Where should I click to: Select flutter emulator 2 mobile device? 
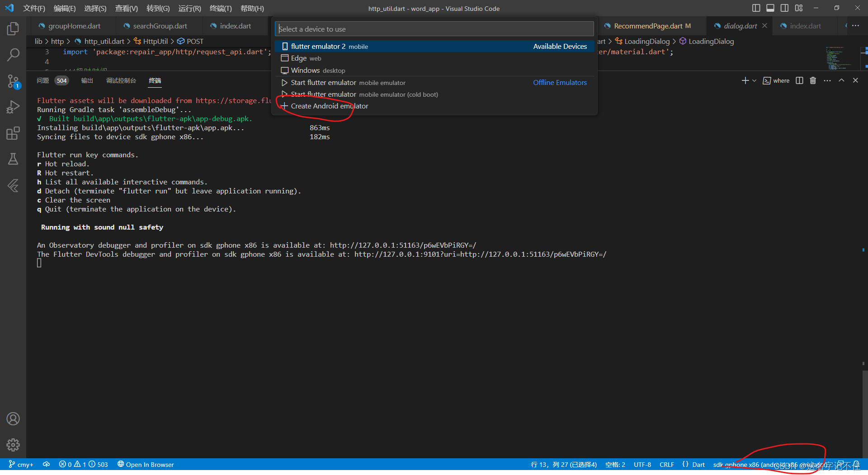(434, 46)
